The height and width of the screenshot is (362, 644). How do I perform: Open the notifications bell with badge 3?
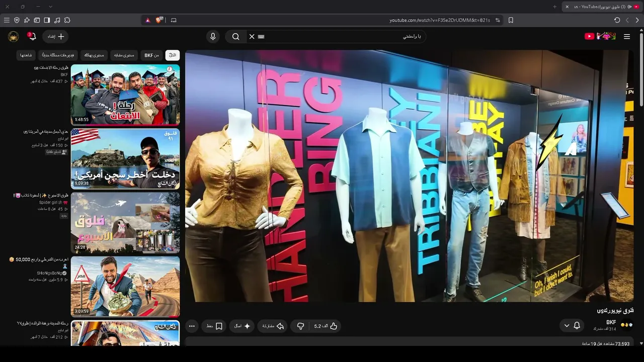click(x=32, y=36)
